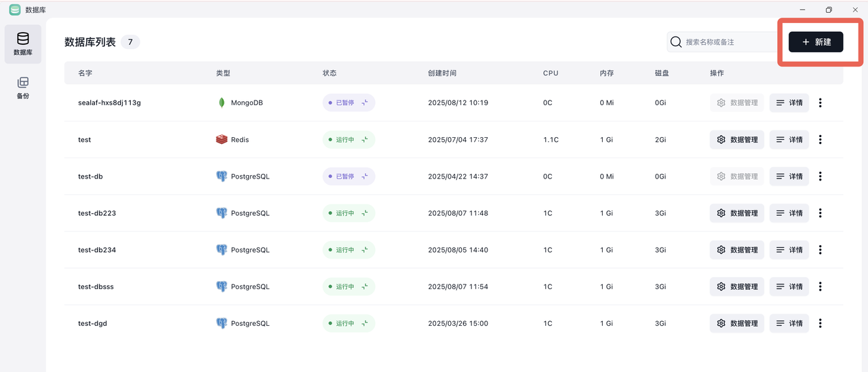Open 详情 for test-dbsss
Viewport: 868px width, 372px height.
[789, 286]
